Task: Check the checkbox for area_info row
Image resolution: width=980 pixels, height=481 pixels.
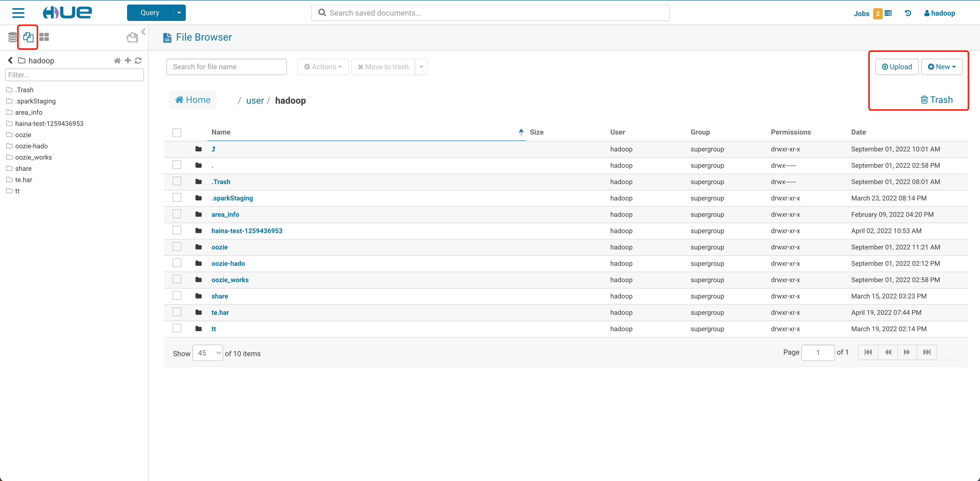Action: click(177, 214)
